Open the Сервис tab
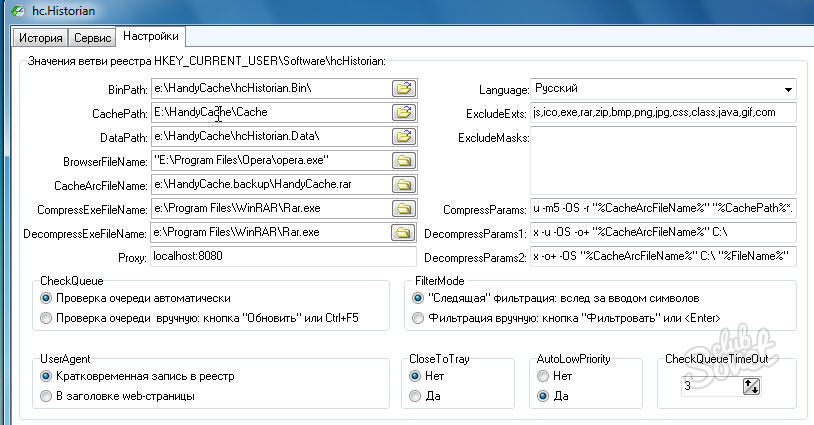 click(92, 38)
